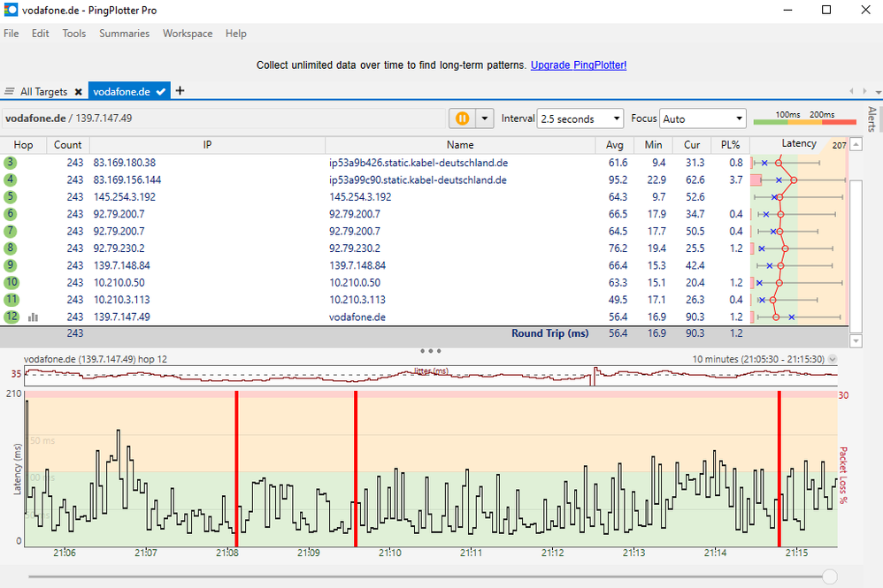Click the hamburger list icon beside All Targets

tap(9, 91)
